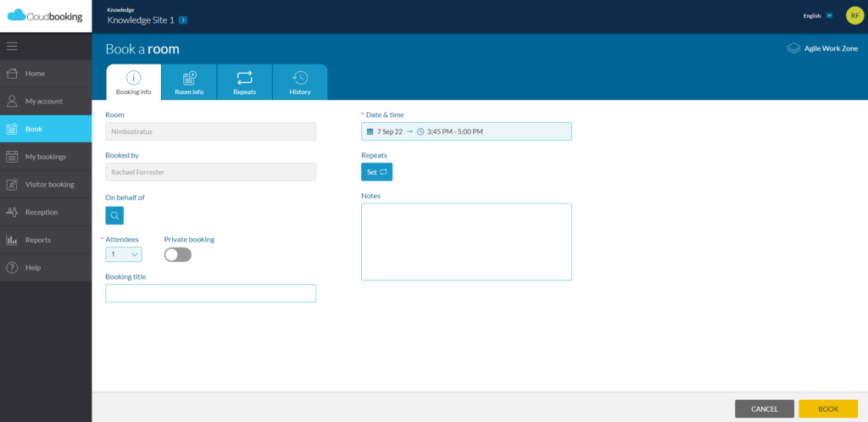Click the clock icon in Date & time
This screenshot has width=868, height=422.
click(420, 131)
